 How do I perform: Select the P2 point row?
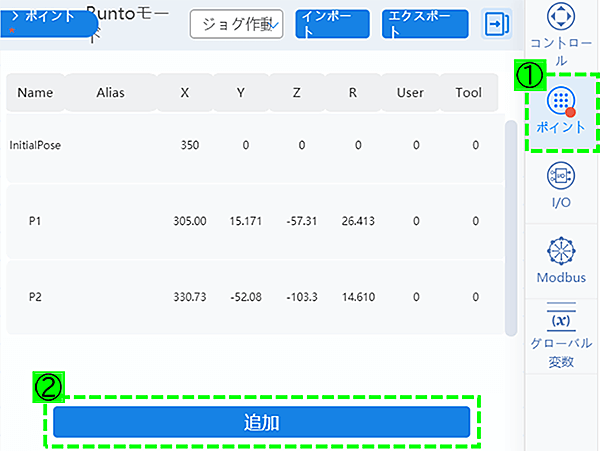pyautogui.click(x=36, y=297)
